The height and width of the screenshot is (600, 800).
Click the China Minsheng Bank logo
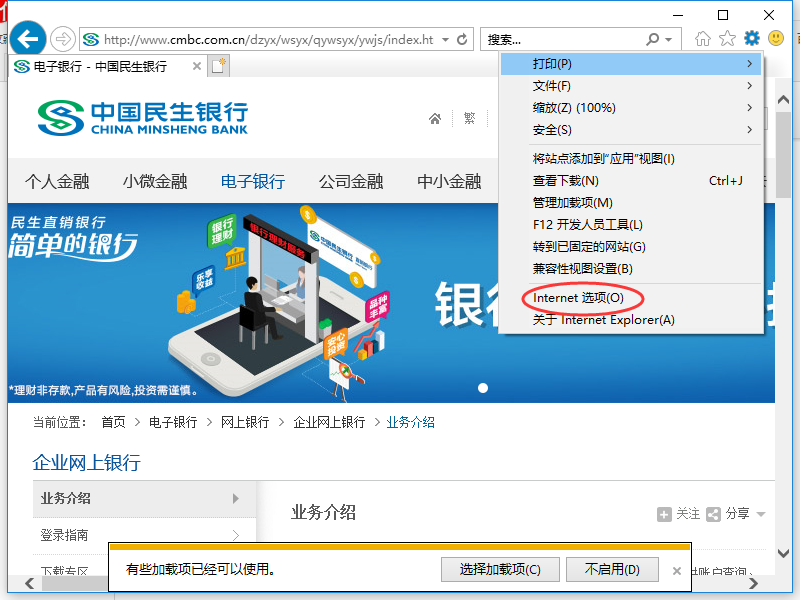pos(130,118)
